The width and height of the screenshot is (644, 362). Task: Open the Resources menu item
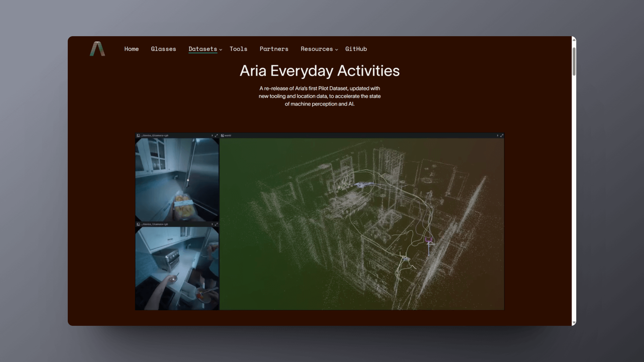point(317,49)
